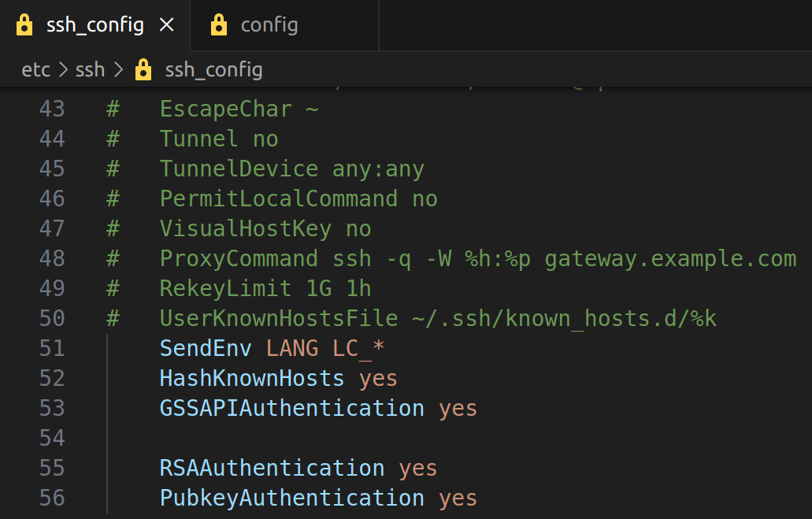Viewport: 812px width, 519px height.
Task: Click gateway.example.com in the ProxyCommand comment
Action: coord(670,258)
